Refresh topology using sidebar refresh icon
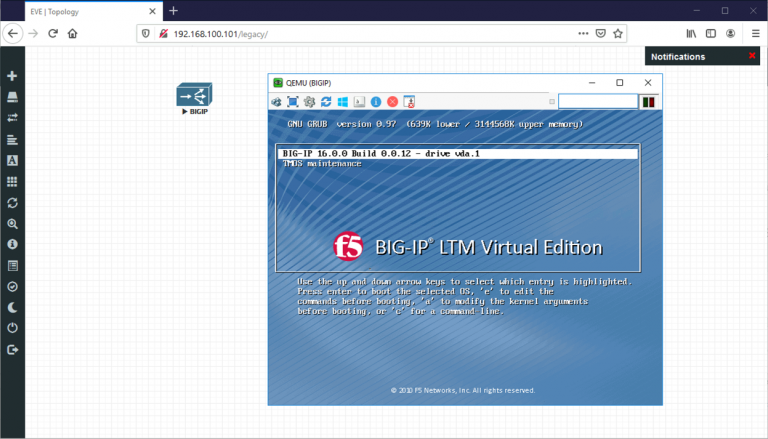768x439 pixels. click(x=12, y=203)
